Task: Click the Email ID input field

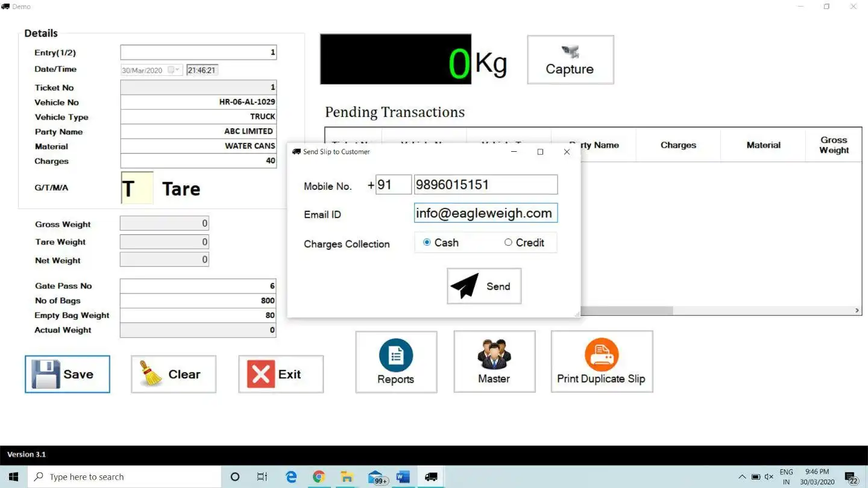Action: pyautogui.click(x=486, y=213)
